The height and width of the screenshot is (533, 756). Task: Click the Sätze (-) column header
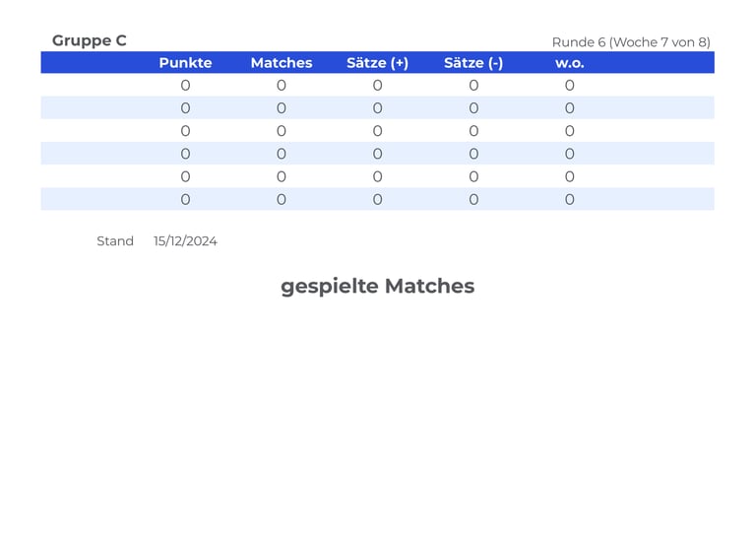coord(473,63)
